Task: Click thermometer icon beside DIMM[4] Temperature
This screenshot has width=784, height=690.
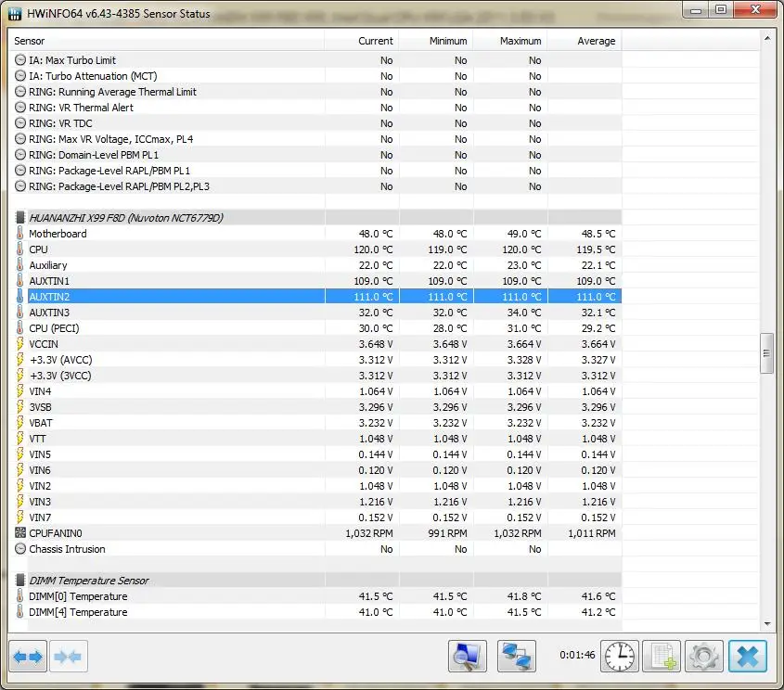Action: 20,611
